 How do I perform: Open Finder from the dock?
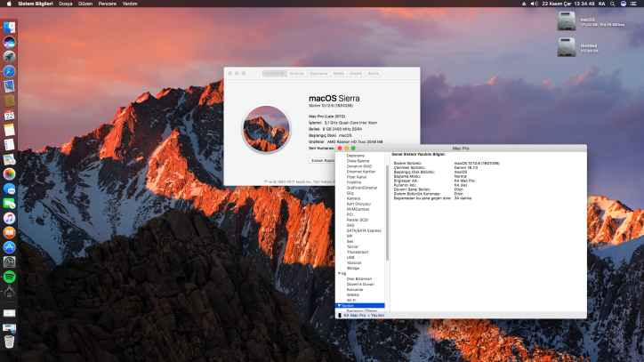pos(9,27)
